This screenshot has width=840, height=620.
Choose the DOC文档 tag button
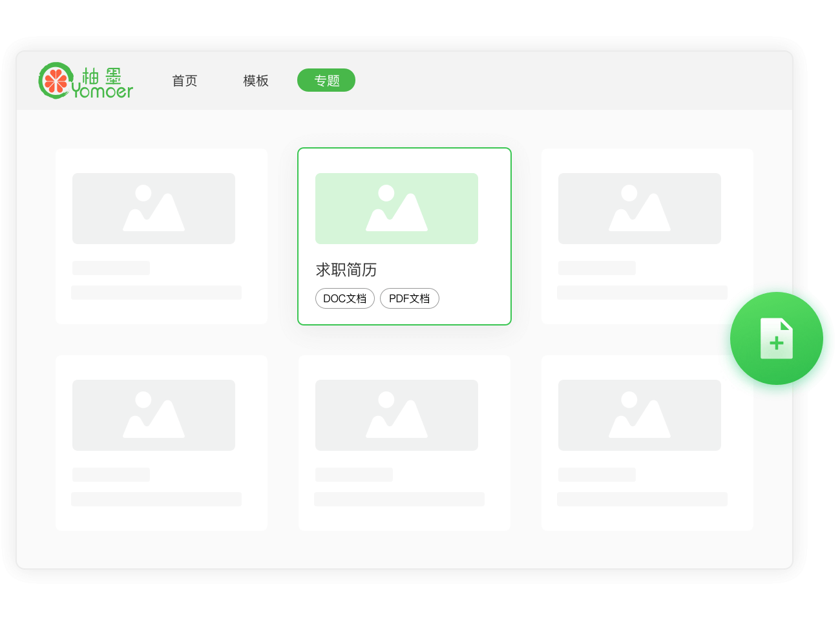[344, 298]
